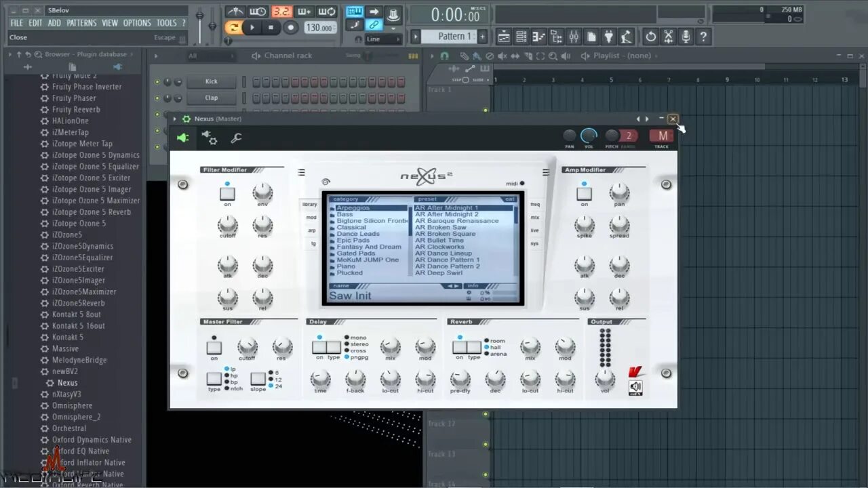Open the plugin picker plug icon
This screenshot has height=488, width=868.
click(x=609, y=37)
